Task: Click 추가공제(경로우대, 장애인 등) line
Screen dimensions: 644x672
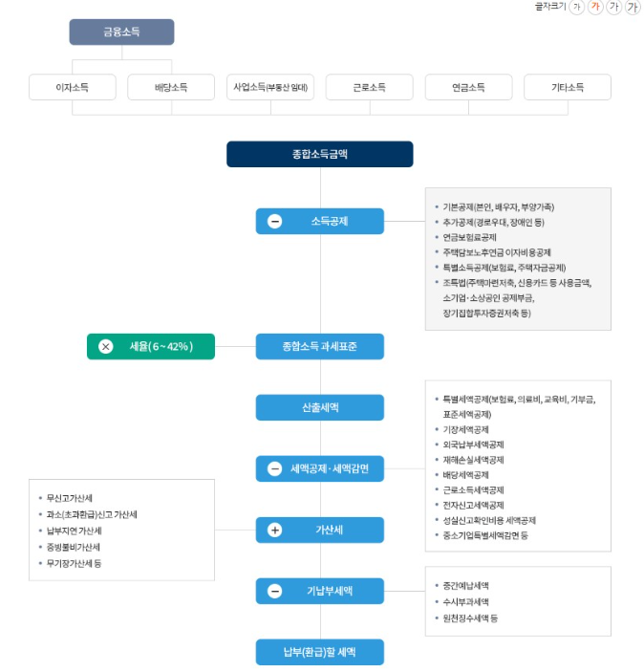Action: pos(493,222)
